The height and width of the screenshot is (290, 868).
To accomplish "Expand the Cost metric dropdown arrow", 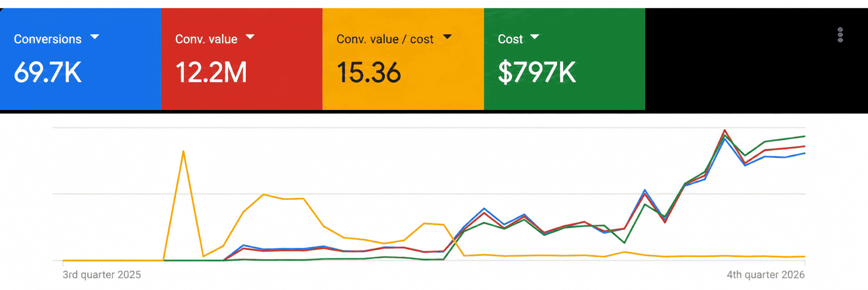I will 534,37.
